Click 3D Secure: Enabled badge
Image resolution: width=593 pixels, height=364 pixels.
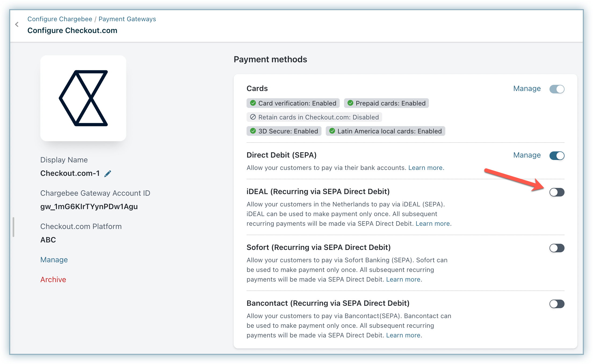[284, 131]
